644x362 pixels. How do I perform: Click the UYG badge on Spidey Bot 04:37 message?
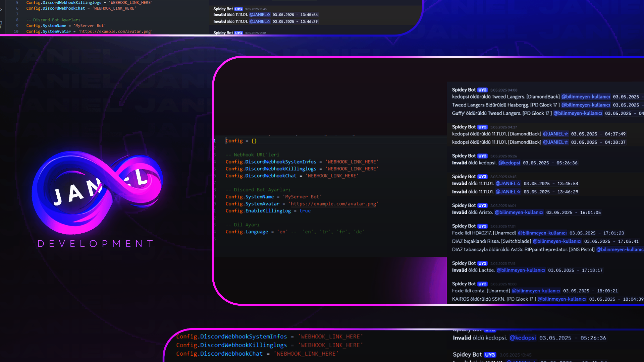click(482, 127)
